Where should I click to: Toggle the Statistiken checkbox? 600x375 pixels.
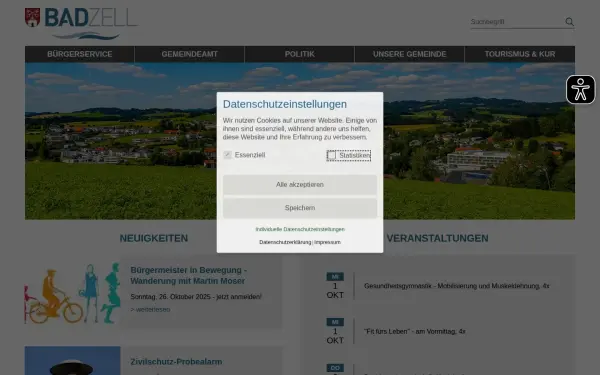[331, 155]
